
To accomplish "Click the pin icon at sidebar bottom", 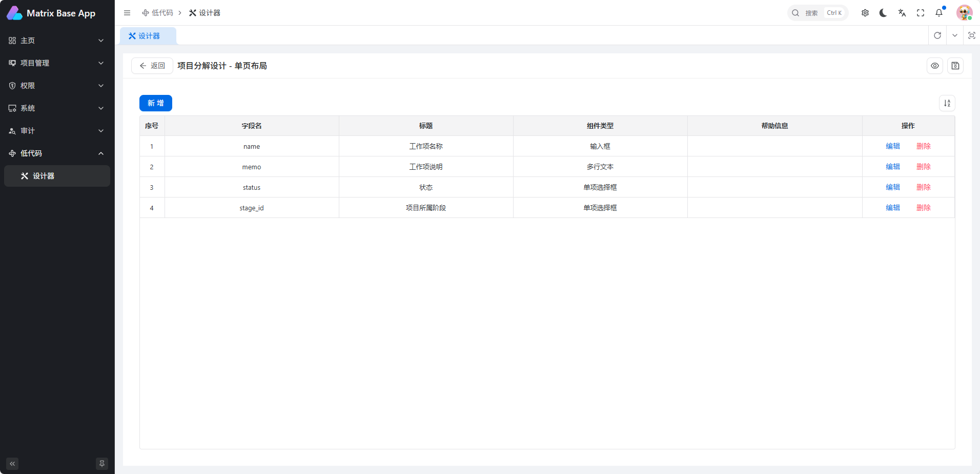I will (x=102, y=463).
